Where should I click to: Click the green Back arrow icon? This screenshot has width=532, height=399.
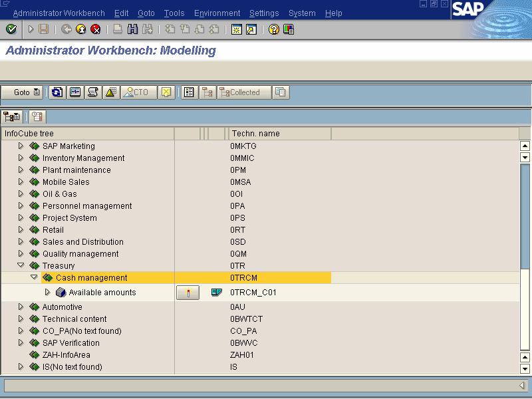coord(66,29)
